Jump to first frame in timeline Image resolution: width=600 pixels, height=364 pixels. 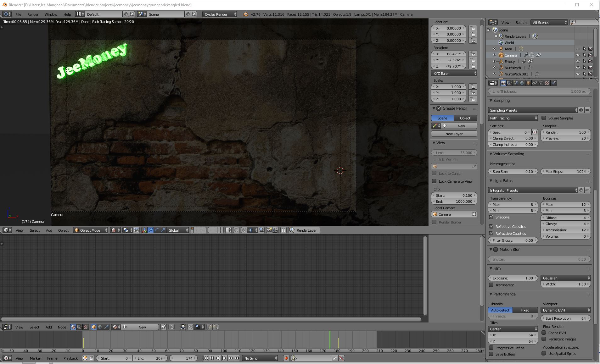coord(205,358)
